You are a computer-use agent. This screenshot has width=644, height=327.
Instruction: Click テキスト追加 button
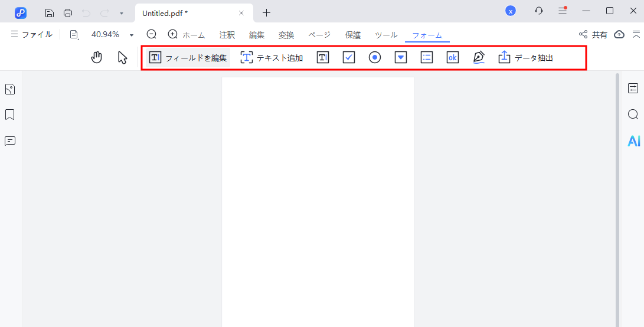tap(272, 58)
